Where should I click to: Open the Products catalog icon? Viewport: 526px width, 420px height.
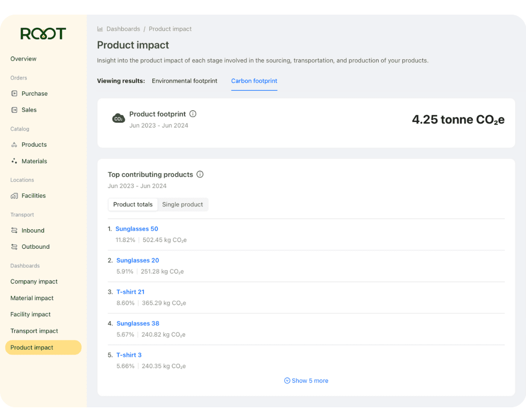pos(14,144)
